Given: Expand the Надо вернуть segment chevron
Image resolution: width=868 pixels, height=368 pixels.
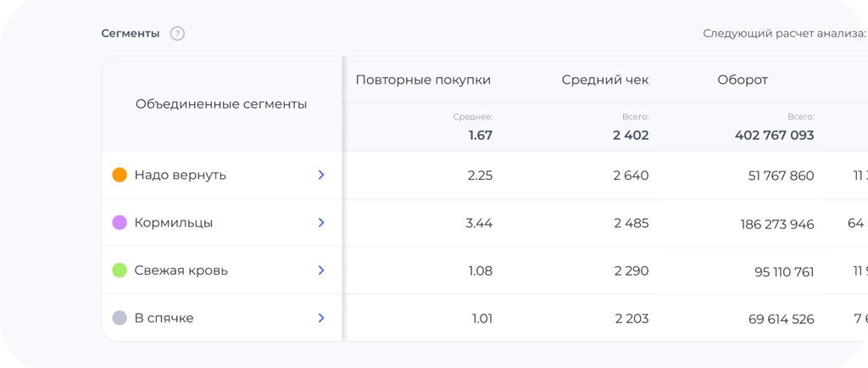Looking at the screenshot, I should coord(321,175).
